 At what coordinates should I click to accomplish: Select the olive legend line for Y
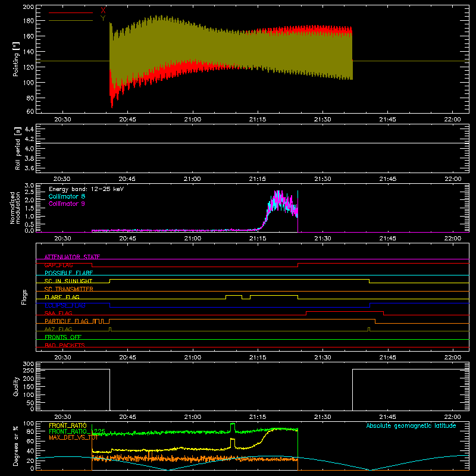coord(71,20)
